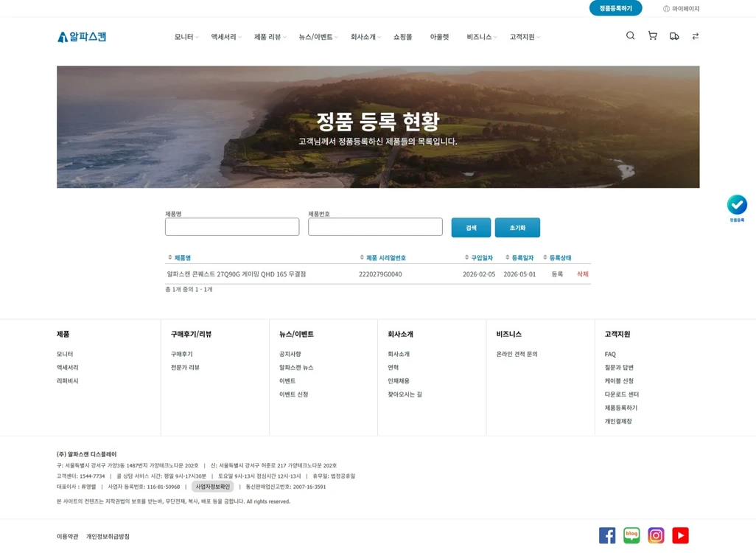Sort table by 제품명 column
This screenshot has height=553, width=756.
(179, 257)
